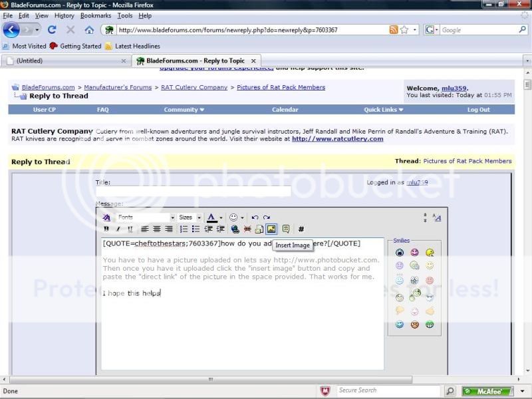The width and height of the screenshot is (532, 399).
Task: Reload the page with the Refresh icon
Action: tap(52, 30)
